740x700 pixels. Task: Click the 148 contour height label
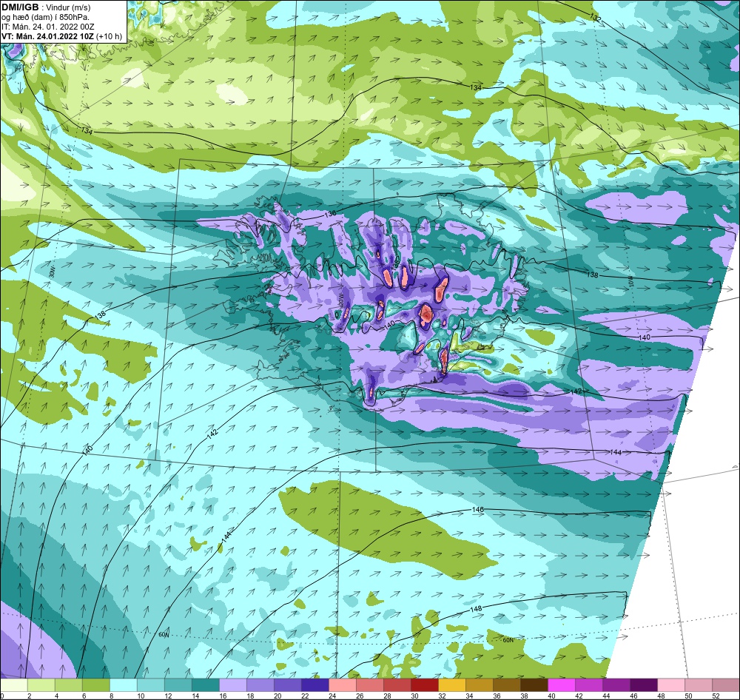[x=476, y=609]
